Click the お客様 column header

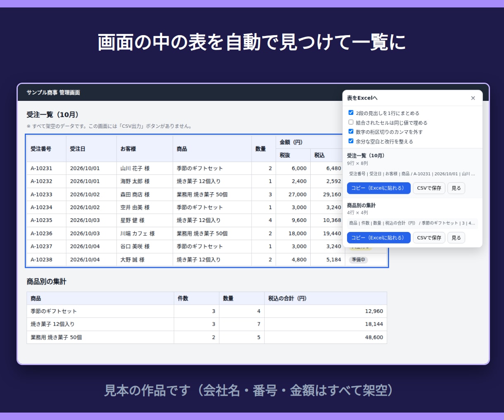click(x=145, y=149)
